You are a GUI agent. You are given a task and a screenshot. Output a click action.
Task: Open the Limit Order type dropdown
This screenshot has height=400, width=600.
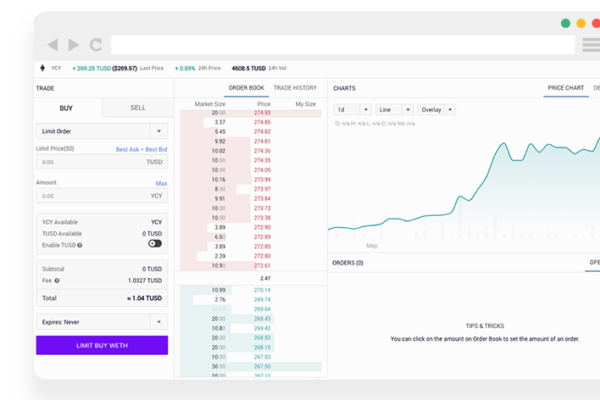[x=102, y=131]
